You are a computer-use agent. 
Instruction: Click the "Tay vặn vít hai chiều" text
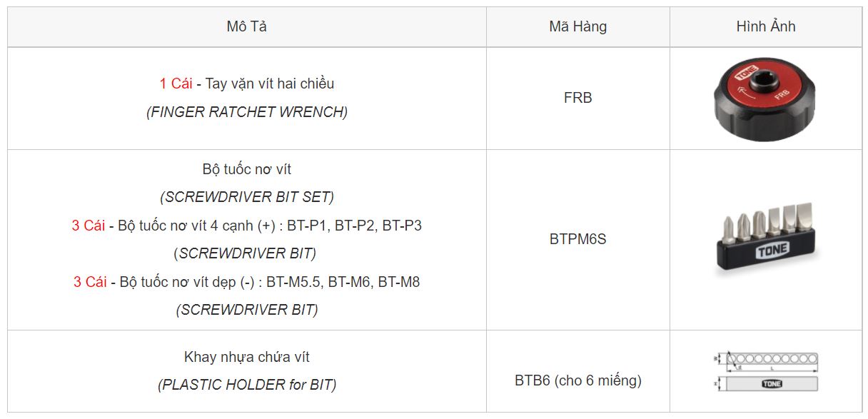[270, 84]
